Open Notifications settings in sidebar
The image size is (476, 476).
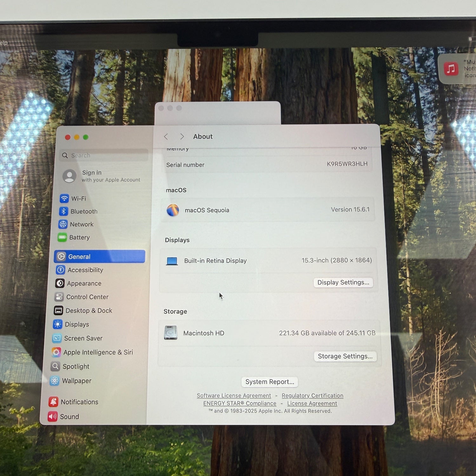79,402
